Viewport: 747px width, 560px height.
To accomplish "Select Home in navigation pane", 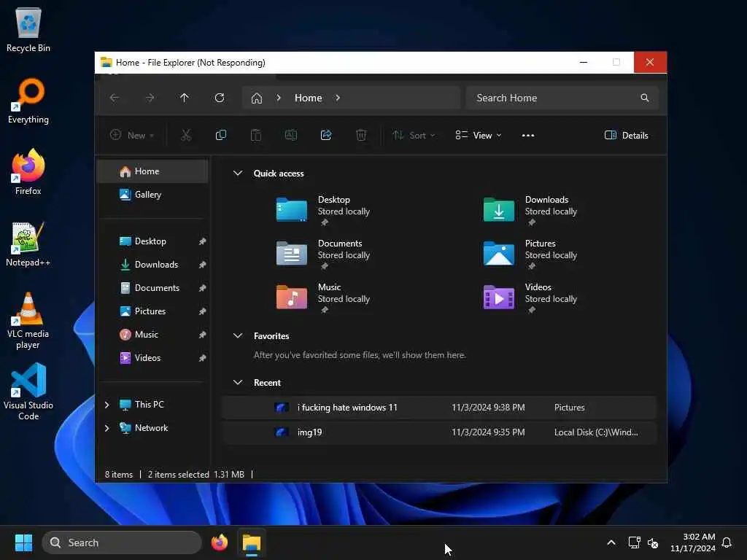I will coord(152,171).
